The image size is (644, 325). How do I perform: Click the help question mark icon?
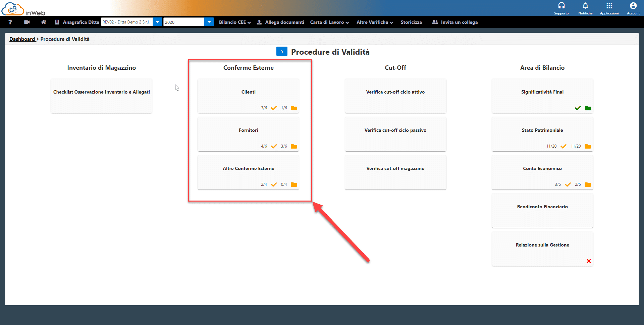(x=10, y=22)
